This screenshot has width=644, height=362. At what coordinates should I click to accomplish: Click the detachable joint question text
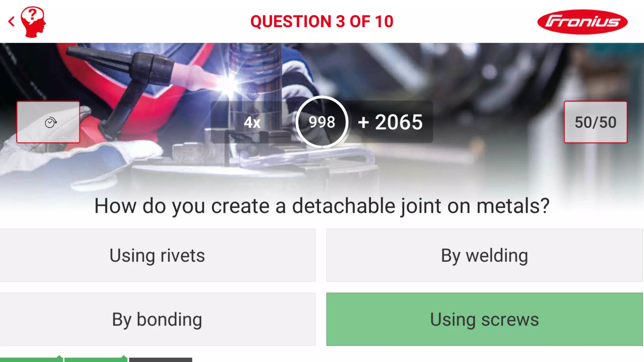pos(322,206)
